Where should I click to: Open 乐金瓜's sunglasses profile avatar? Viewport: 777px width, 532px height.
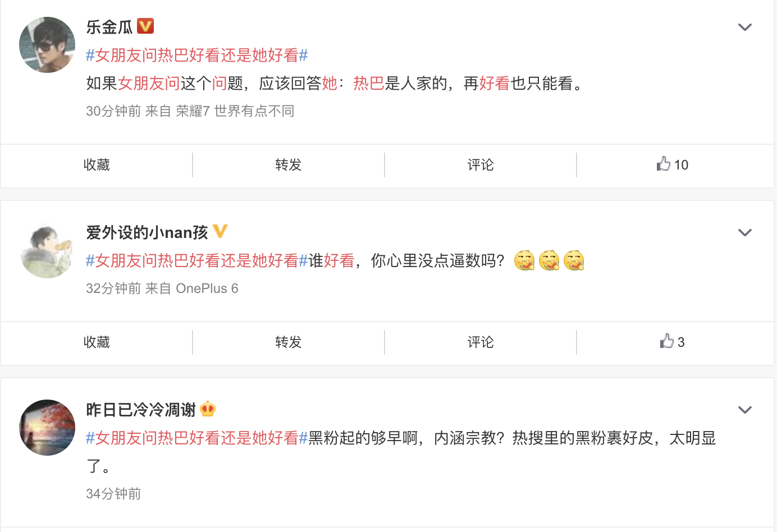(x=47, y=45)
